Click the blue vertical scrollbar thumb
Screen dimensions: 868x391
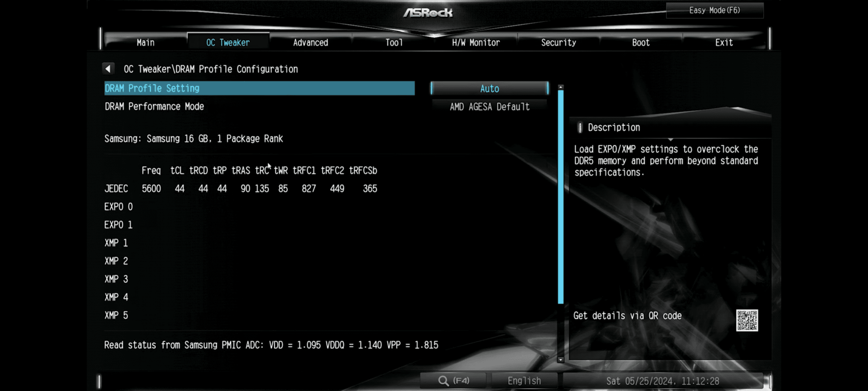point(561,197)
